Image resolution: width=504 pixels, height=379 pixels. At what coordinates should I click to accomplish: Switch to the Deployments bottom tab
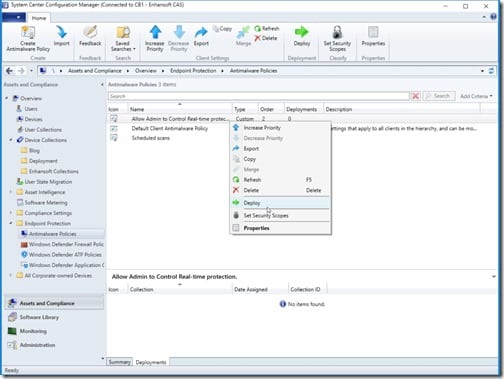point(151,362)
